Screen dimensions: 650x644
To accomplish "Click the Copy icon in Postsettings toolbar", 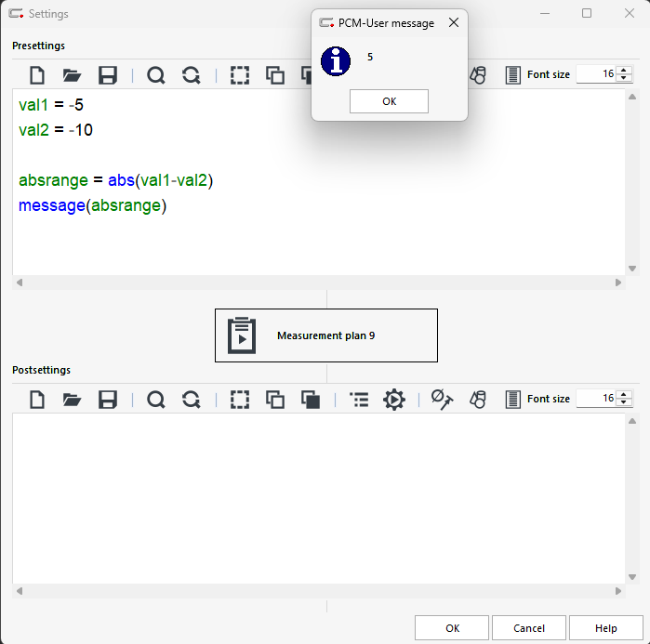I will coord(275,400).
